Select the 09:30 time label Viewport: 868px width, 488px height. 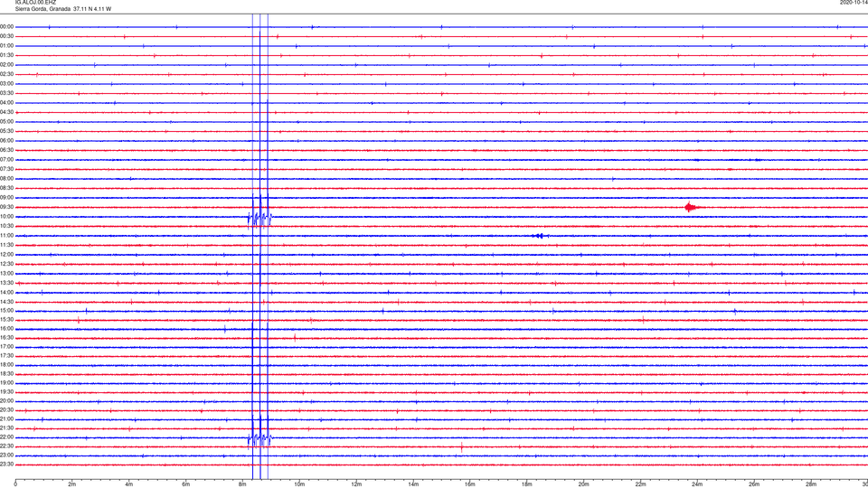pos(7,207)
